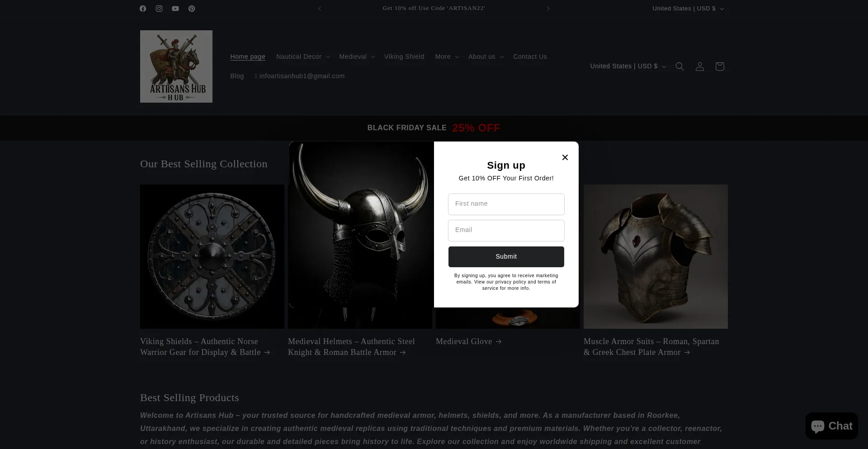Click the Artisans Hub logo

coord(176,66)
